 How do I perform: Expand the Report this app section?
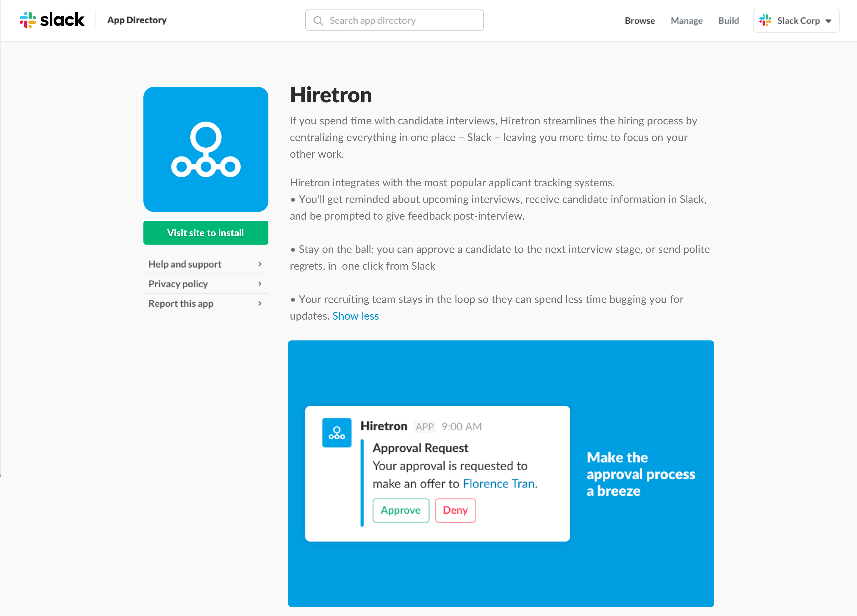(x=205, y=303)
